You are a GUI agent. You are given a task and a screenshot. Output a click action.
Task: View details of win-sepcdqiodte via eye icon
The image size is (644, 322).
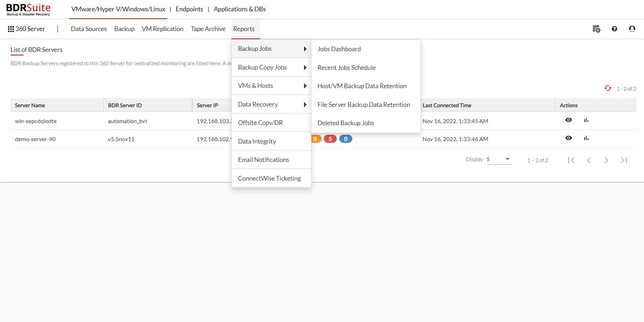pyautogui.click(x=569, y=120)
